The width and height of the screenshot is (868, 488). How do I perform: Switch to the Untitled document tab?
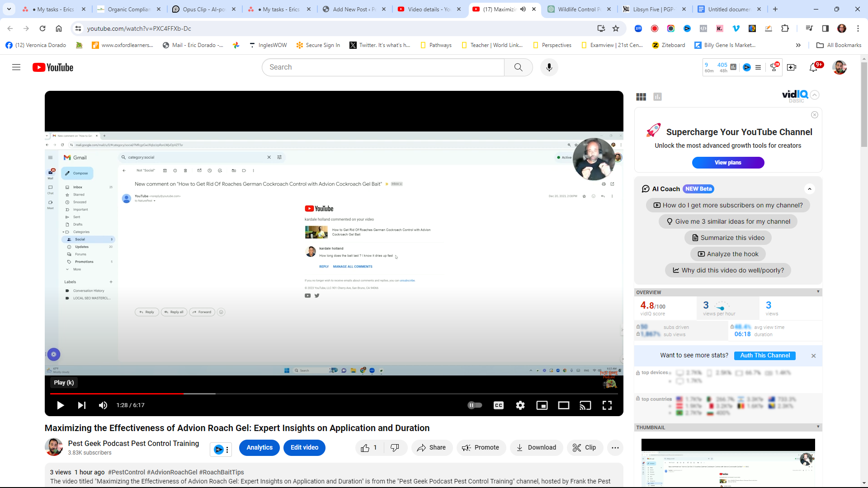click(728, 9)
